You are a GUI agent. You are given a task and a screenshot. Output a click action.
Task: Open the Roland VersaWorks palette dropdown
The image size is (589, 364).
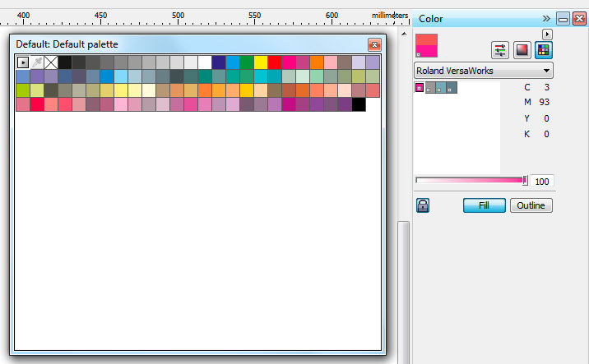coord(484,71)
